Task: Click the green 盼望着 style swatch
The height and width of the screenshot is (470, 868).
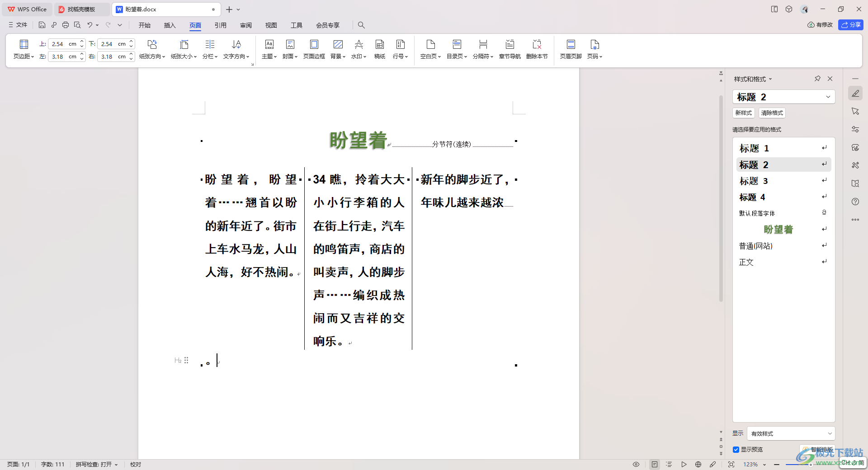Action: (778, 230)
